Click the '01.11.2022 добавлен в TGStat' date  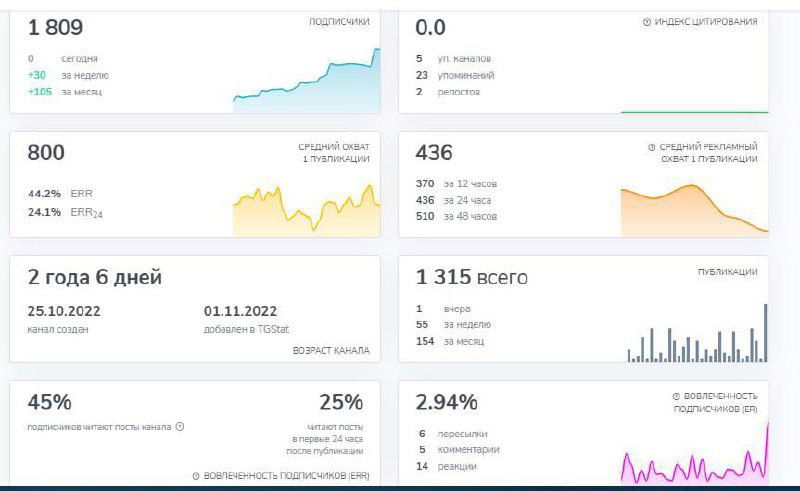(240, 319)
